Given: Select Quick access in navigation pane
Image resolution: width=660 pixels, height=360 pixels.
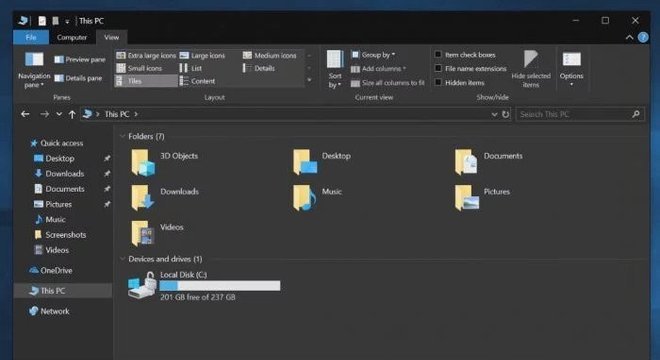Looking at the screenshot, I should pos(57,143).
